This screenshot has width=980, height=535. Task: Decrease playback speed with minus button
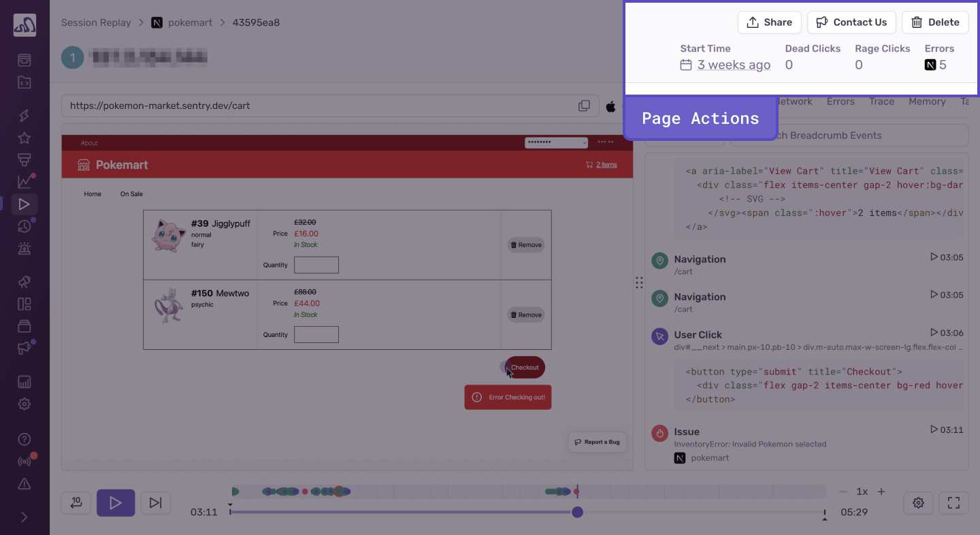pyautogui.click(x=843, y=491)
